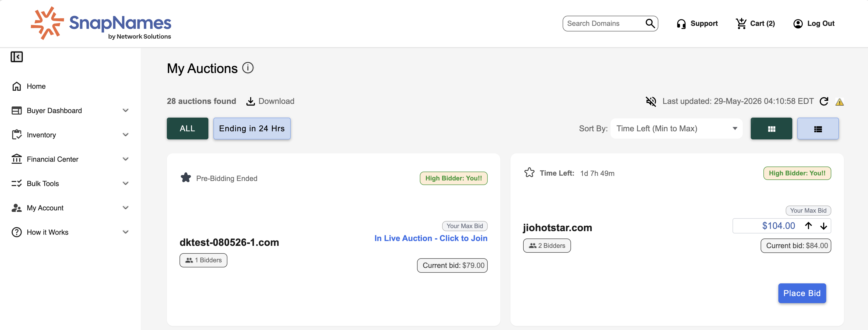Click the Download link text
The width and height of the screenshot is (868, 330).
tap(276, 101)
